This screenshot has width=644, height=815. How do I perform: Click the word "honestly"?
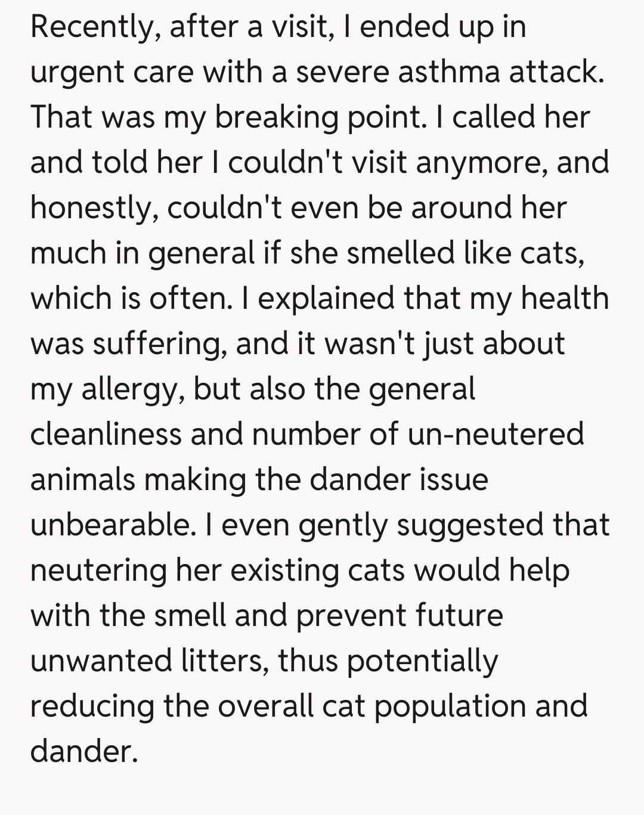(94, 208)
